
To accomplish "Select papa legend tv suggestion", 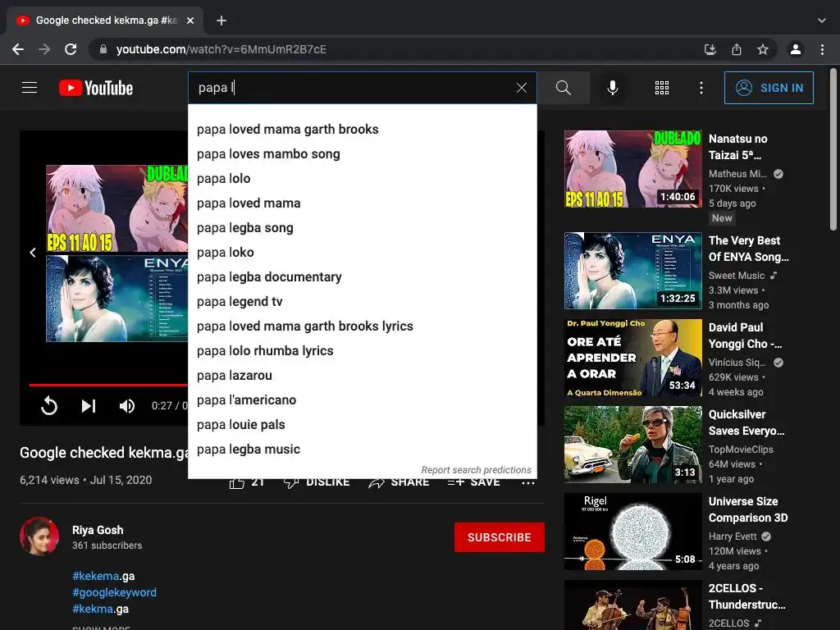I will (x=362, y=302).
